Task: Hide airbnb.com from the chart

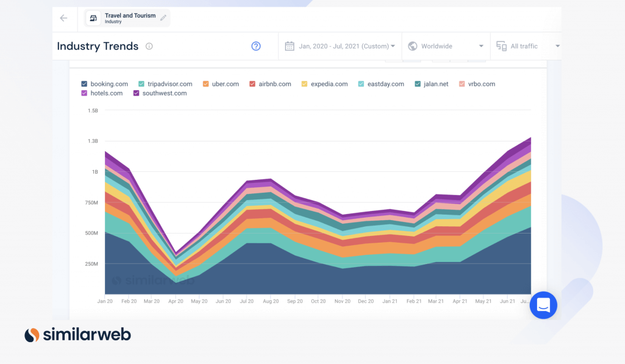Action: coord(252,84)
